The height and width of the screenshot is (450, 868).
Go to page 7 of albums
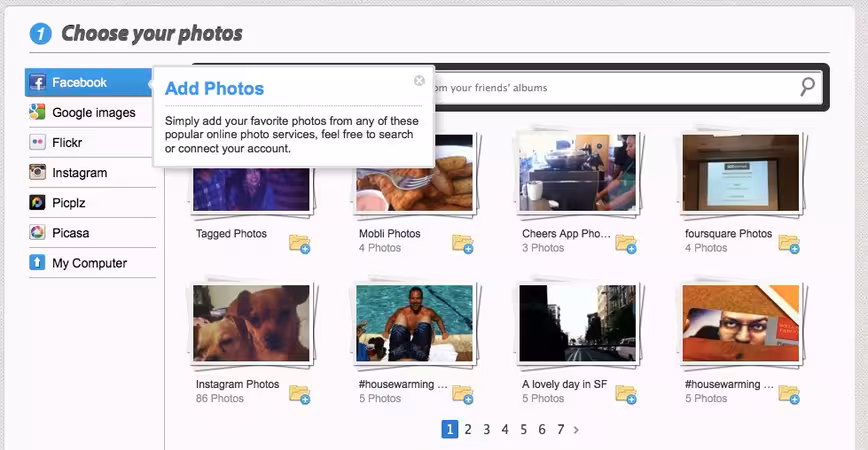point(561,430)
